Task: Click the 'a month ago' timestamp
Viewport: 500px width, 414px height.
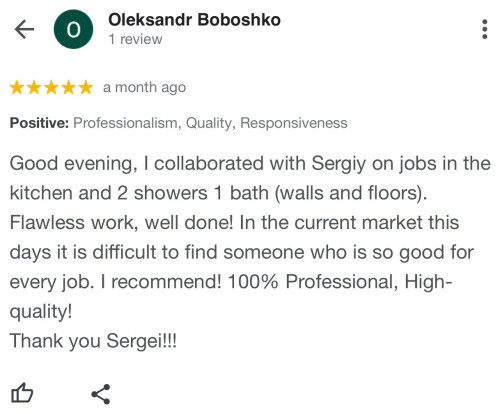Action: 144,88
